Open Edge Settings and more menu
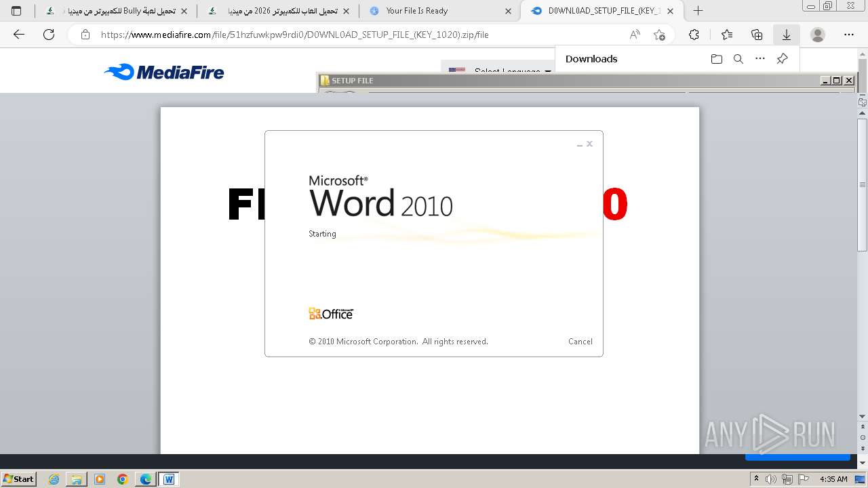Screen dimensions: 868x488 [849, 35]
